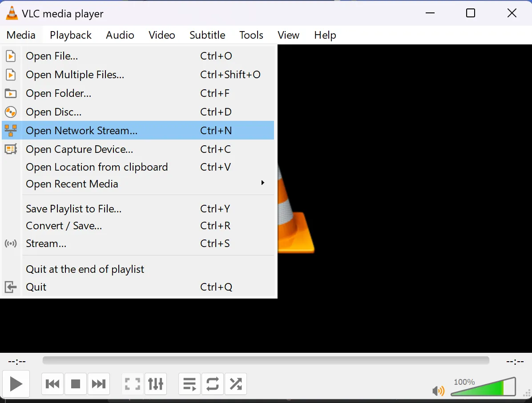Choose Open File... menu entry

[x=138, y=56]
